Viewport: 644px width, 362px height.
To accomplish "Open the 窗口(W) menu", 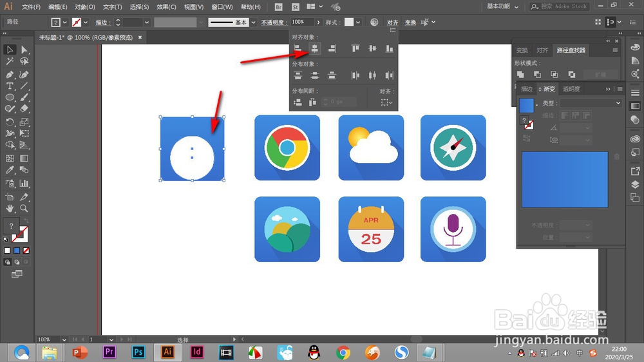I will click(x=222, y=7).
